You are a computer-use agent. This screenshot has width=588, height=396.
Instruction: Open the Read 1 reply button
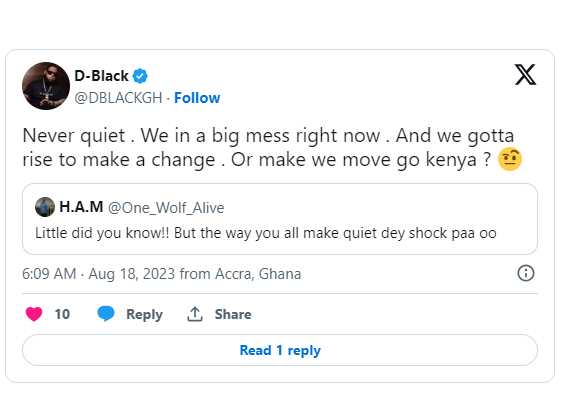tap(280, 350)
